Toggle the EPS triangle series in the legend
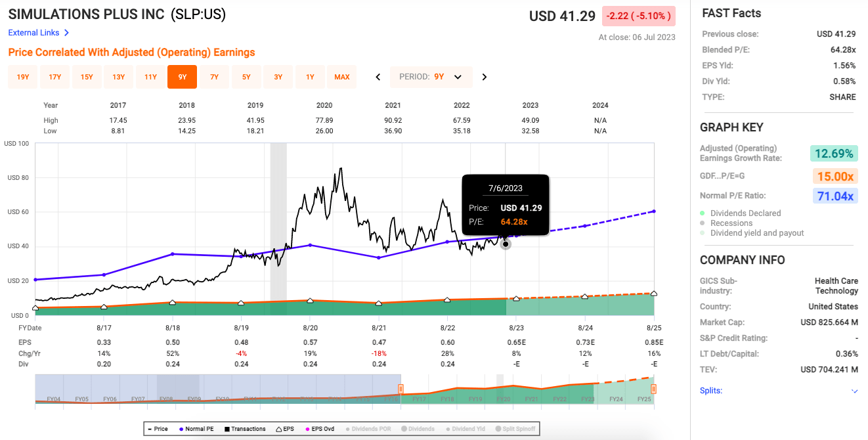Image resolution: width=868 pixels, height=440 pixels. 286,428
